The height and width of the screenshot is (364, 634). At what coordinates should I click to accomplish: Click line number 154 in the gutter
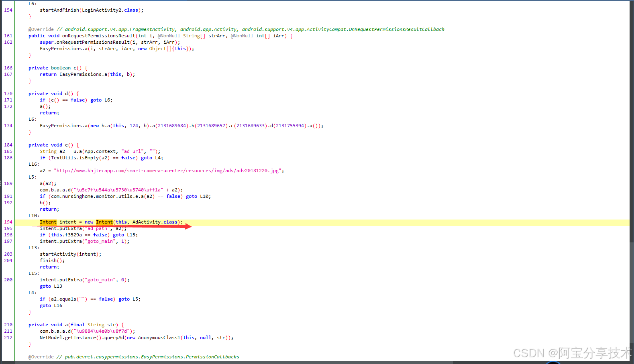pyautogui.click(x=8, y=10)
